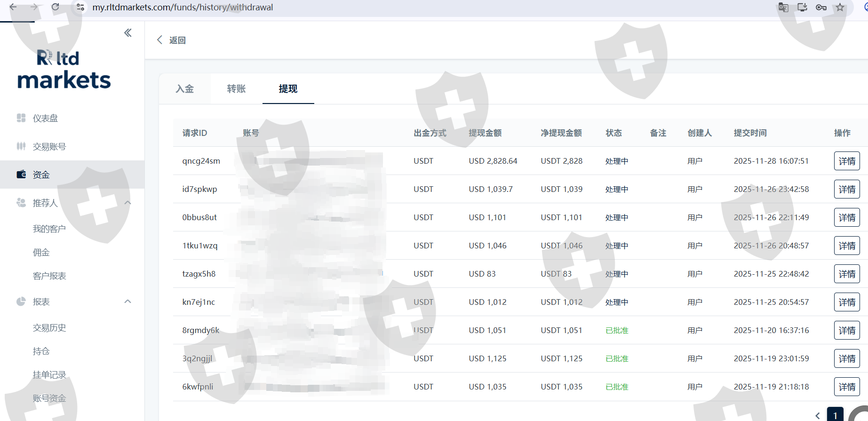
Task: Open 持仓 in the sidebar
Action: click(x=41, y=351)
